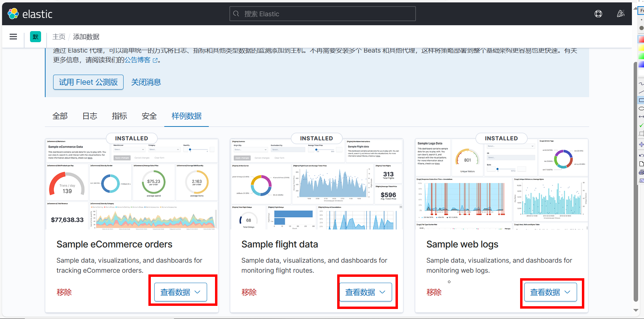Click the undo arrow in annotation toolbar
Screen dimensions: 644x319
coord(641,156)
